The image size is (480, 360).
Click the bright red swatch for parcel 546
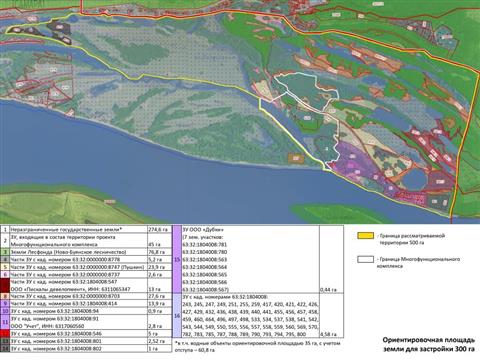coord(5,334)
